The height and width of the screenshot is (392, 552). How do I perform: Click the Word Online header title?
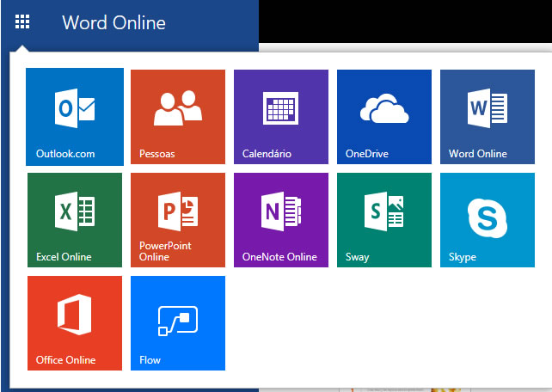click(x=113, y=23)
